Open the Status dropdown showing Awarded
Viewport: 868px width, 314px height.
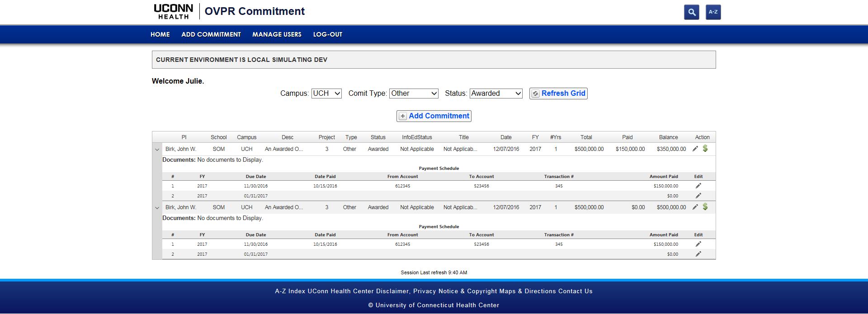click(x=496, y=94)
